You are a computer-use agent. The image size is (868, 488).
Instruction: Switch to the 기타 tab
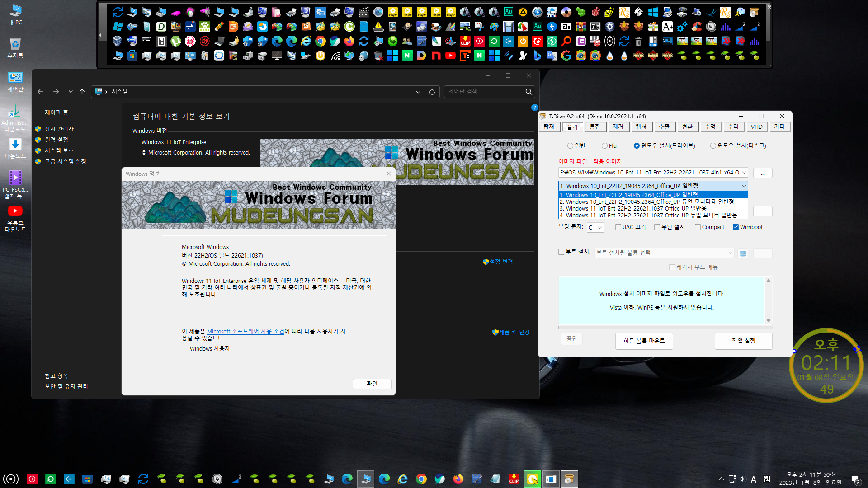click(x=779, y=127)
